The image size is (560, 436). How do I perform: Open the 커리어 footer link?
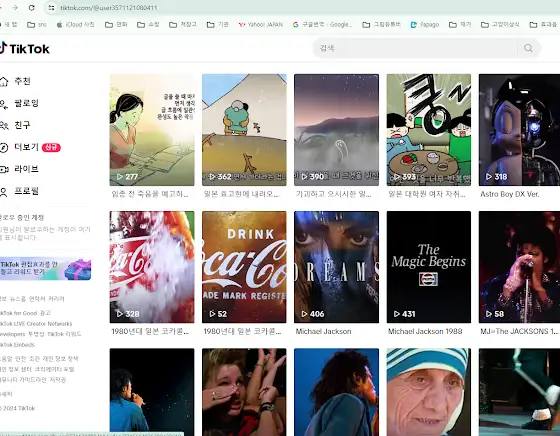pyautogui.click(x=56, y=299)
